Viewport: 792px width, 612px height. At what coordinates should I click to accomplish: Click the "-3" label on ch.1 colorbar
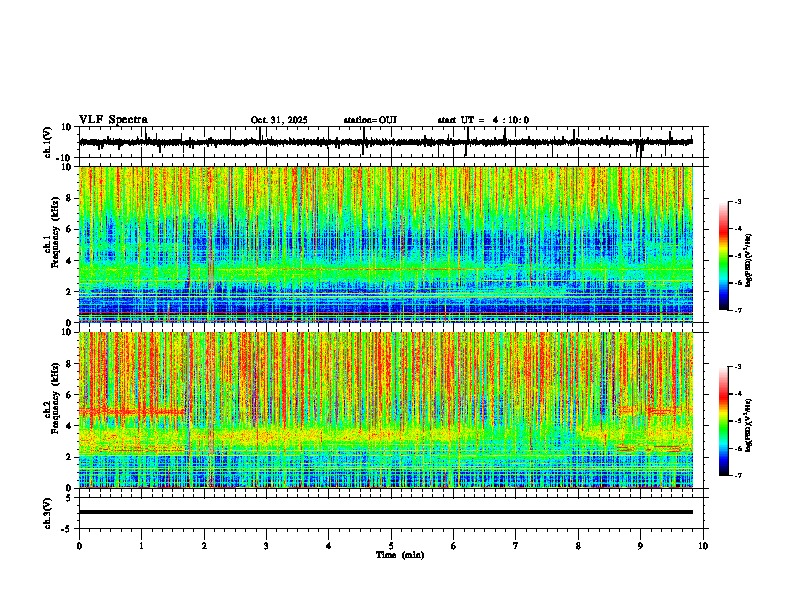coord(737,201)
